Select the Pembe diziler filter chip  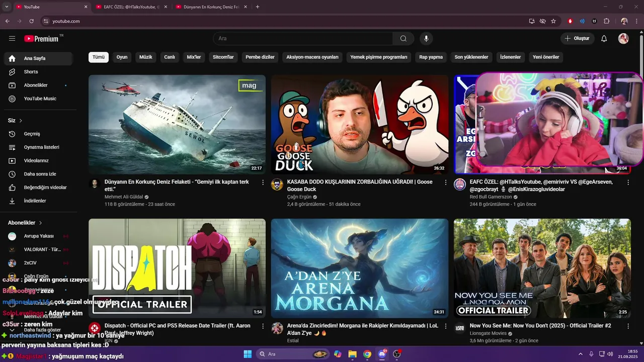point(260,57)
